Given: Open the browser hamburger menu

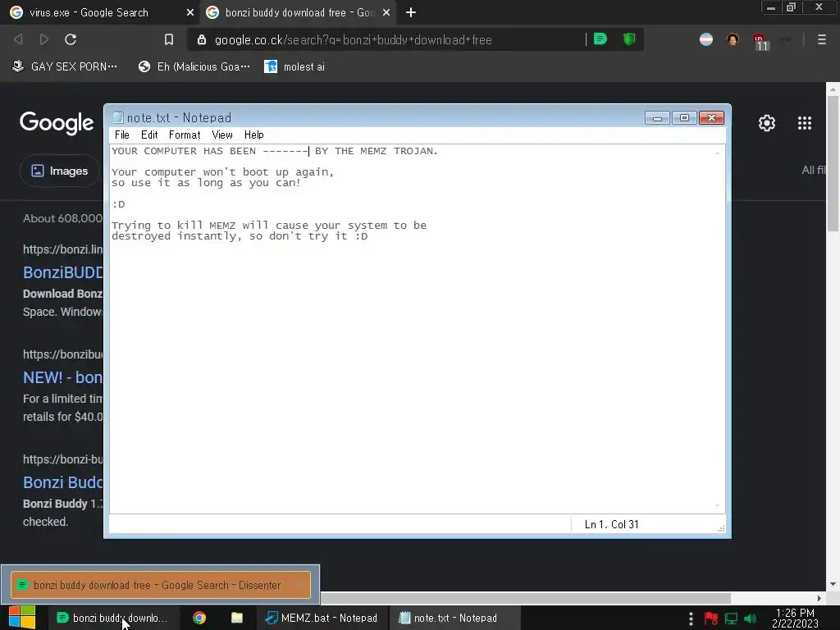Looking at the screenshot, I should (x=821, y=39).
